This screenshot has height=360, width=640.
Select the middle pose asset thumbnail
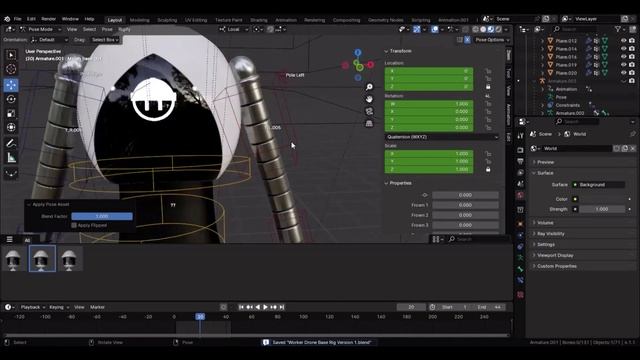(x=42, y=259)
